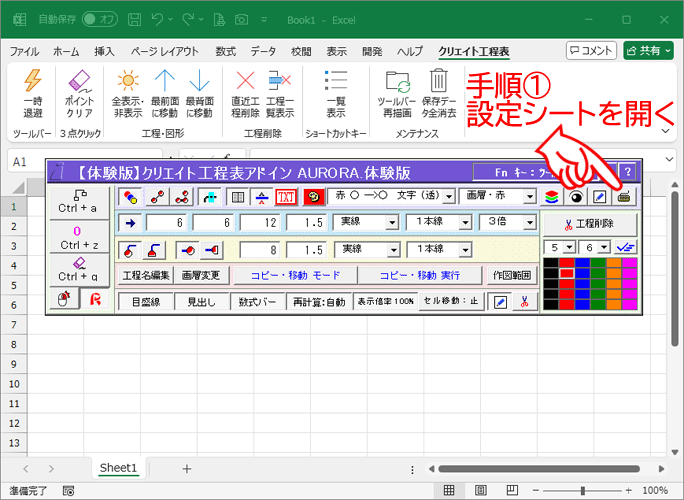684x500 pixels.
Task: Switch to the ホーム tab
Action: click(x=66, y=51)
